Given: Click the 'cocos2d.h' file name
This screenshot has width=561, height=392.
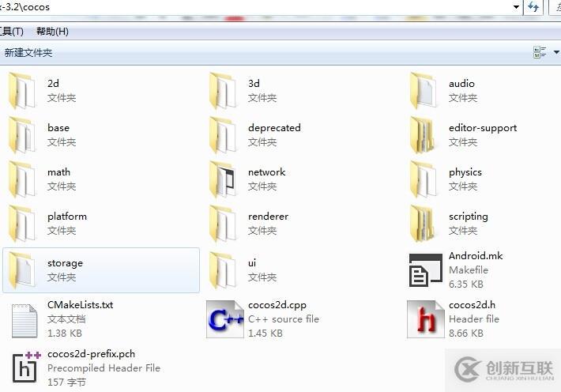Looking at the screenshot, I should (472, 305).
